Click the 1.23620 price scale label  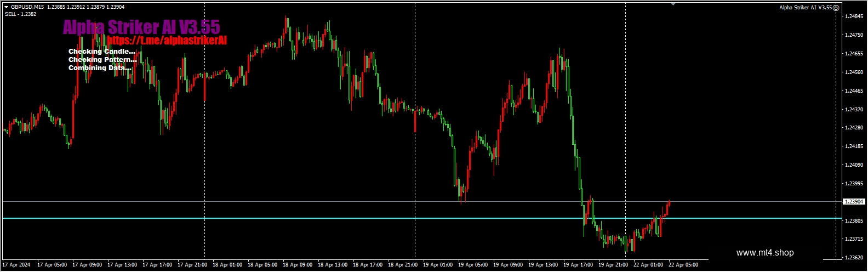854,258
